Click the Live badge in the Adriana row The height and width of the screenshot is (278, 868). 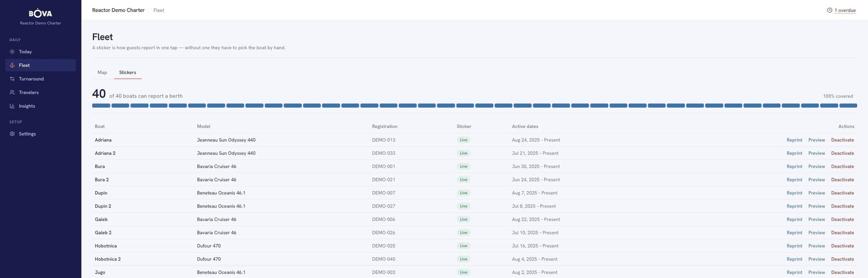click(x=463, y=140)
